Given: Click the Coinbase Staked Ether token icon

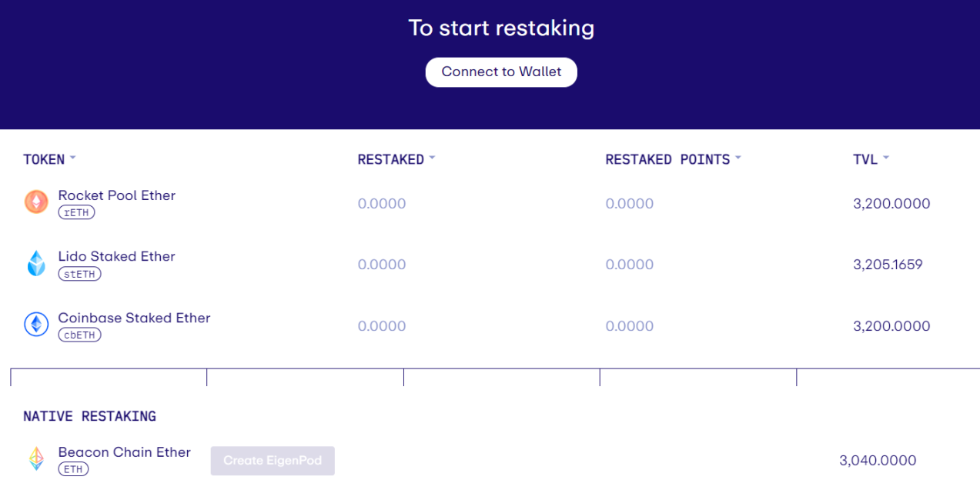Looking at the screenshot, I should 35,324.
